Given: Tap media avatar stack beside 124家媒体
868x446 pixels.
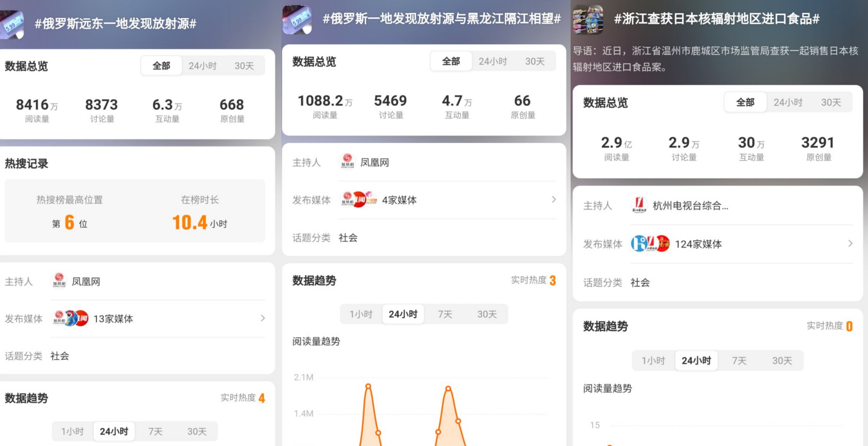Looking at the screenshot, I should click(x=650, y=243).
